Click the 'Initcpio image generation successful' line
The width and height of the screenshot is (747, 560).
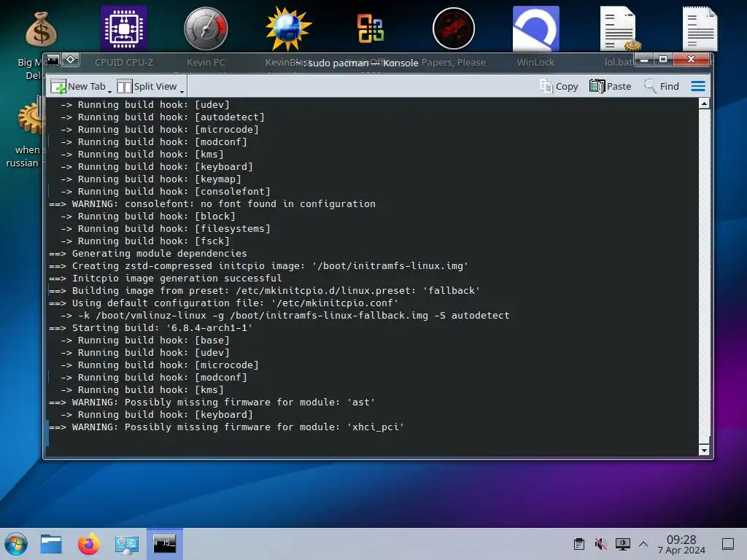coord(166,278)
